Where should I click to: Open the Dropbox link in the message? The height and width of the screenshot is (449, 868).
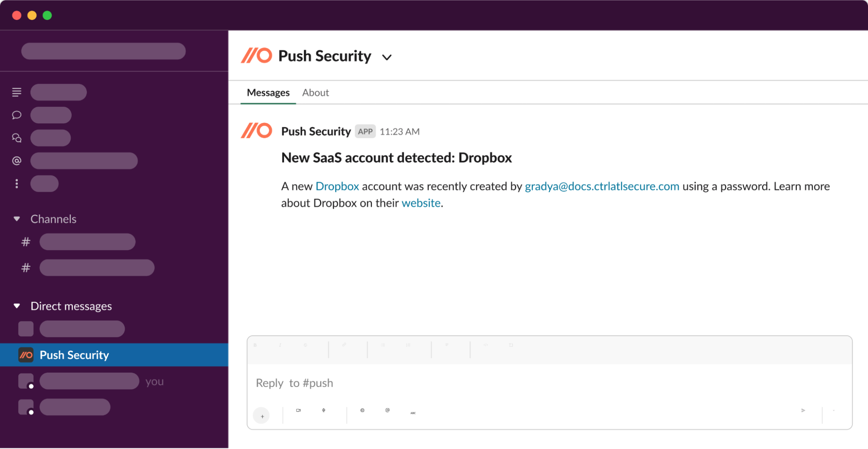(x=337, y=186)
